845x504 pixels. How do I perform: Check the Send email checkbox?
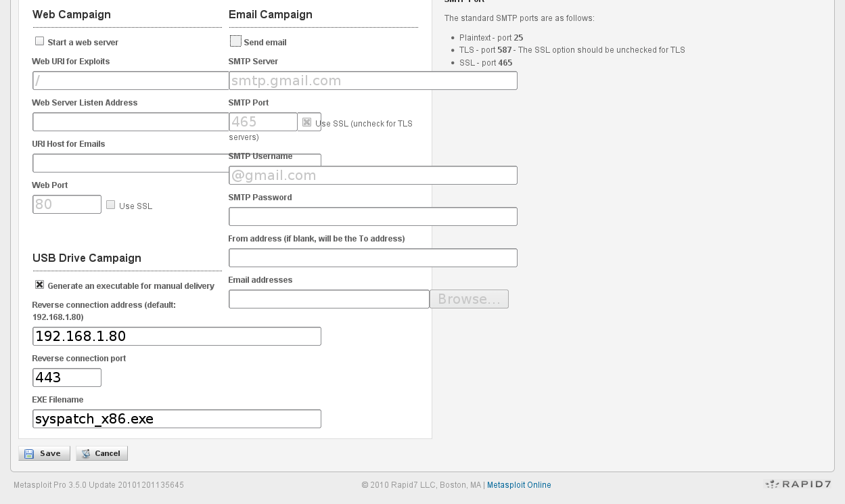pyautogui.click(x=235, y=41)
